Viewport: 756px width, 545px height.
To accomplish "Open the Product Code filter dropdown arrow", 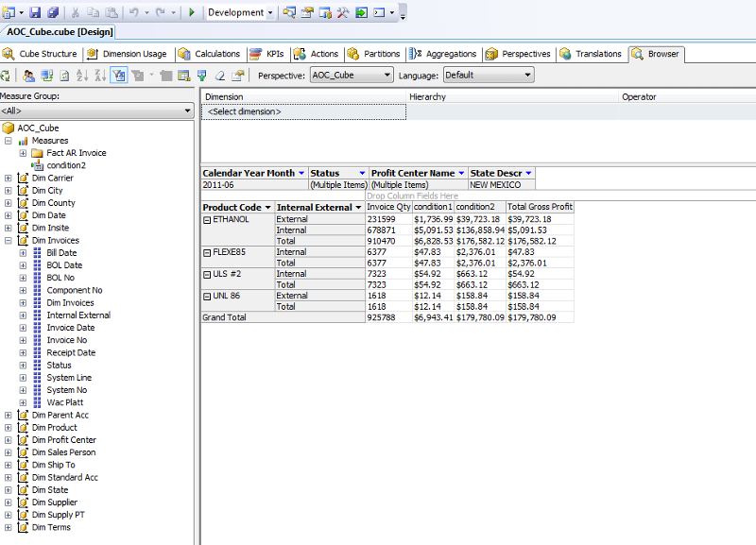I will point(267,207).
